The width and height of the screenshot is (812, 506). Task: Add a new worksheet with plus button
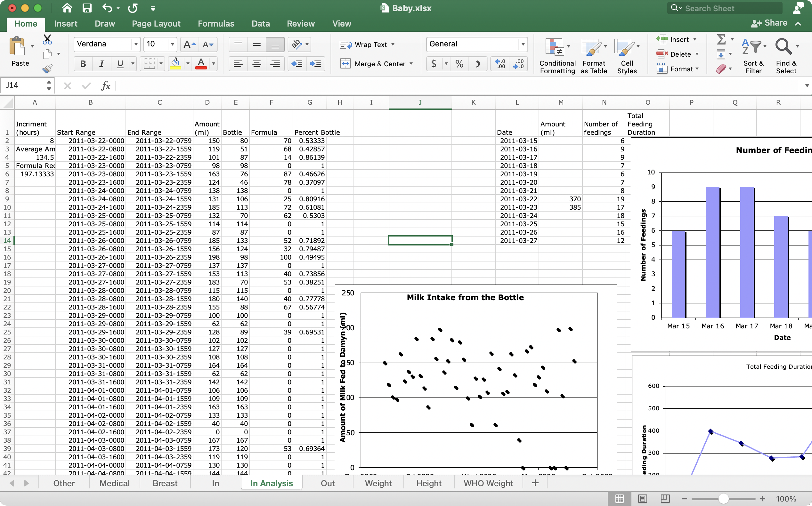[534, 483]
